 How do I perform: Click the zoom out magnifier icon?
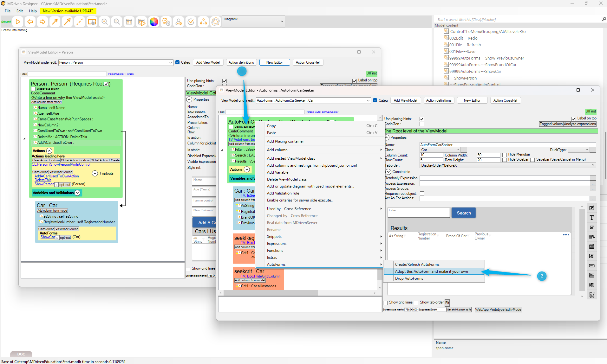point(117,22)
